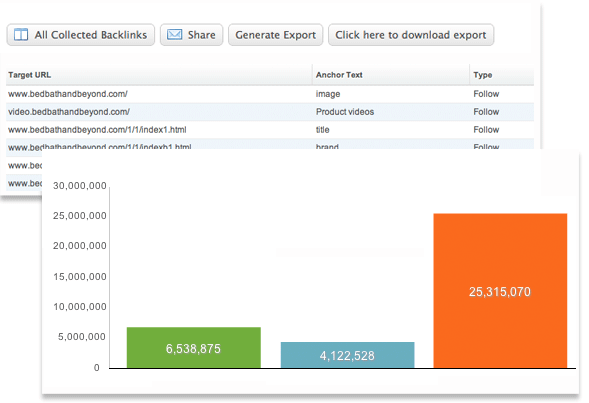The height and width of the screenshot is (403, 589).
Task: Click the Share button
Action: [192, 35]
